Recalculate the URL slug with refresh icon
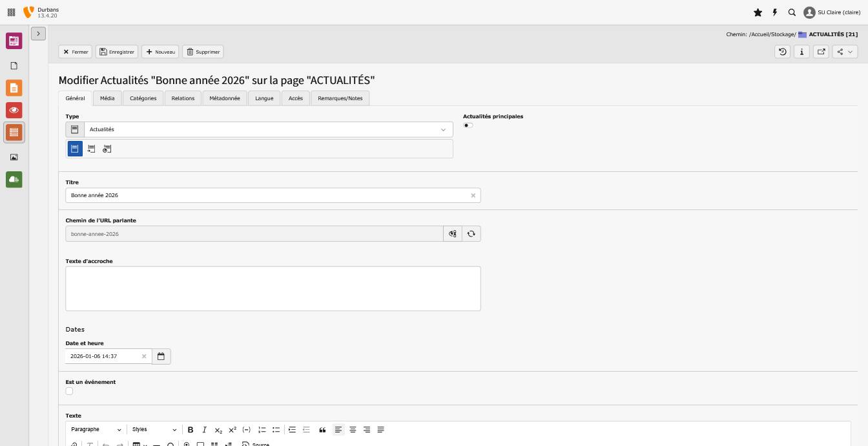This screenshot has height=446, width=868. tap(471, 234)
